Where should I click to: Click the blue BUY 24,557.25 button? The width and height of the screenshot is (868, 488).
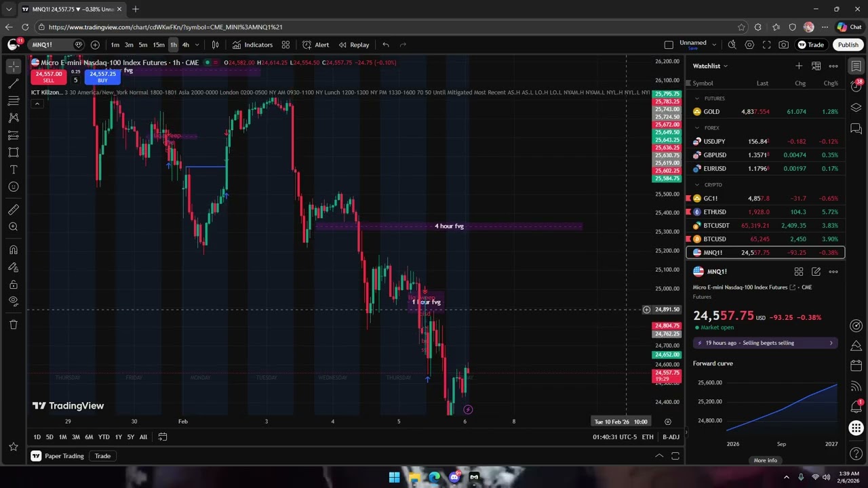coord(102,77)
